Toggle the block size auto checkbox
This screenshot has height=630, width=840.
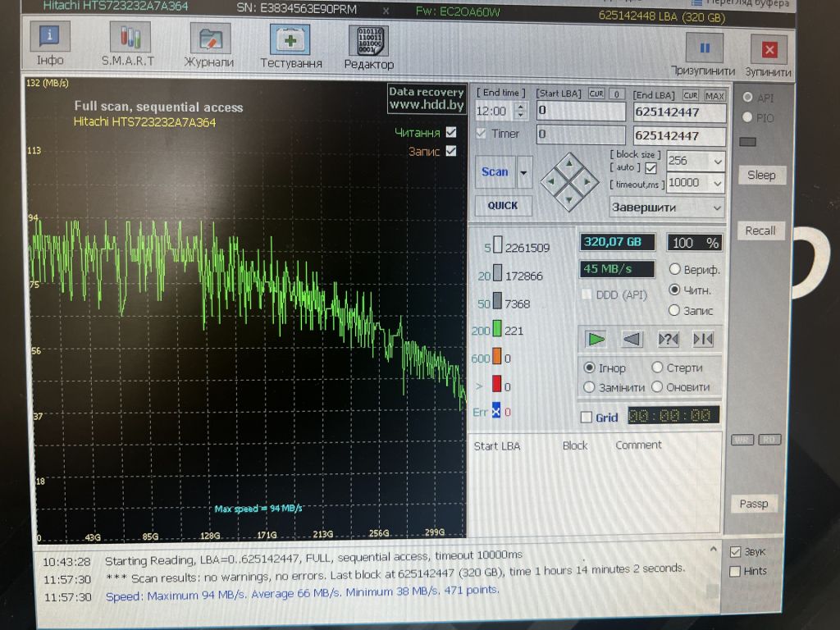tap(651, 168)
